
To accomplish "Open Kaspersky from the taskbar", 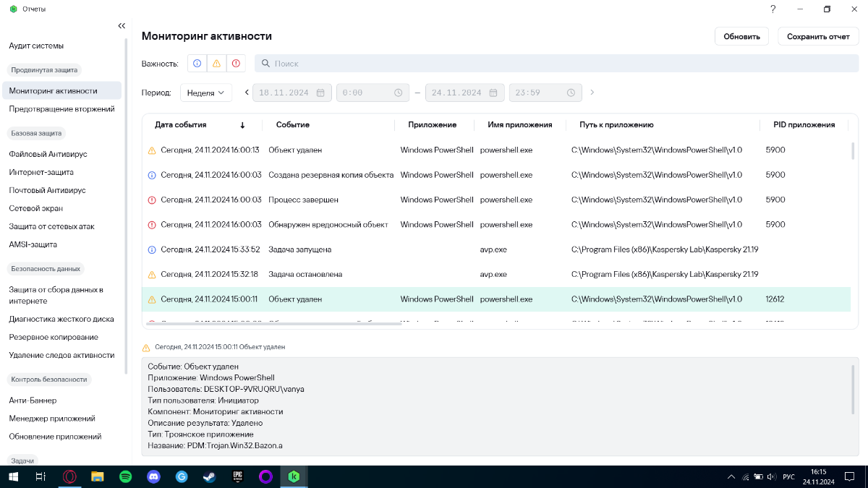I will click(x=294, y=476).
